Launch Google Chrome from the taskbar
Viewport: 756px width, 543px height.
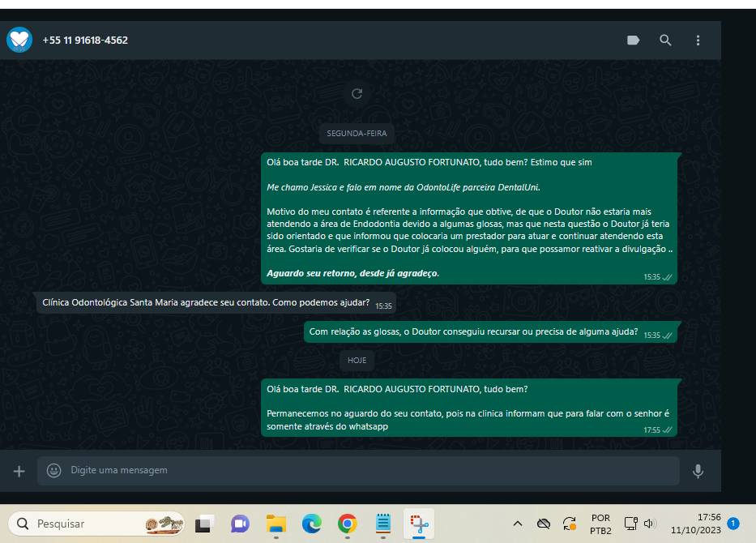[347, 524]
